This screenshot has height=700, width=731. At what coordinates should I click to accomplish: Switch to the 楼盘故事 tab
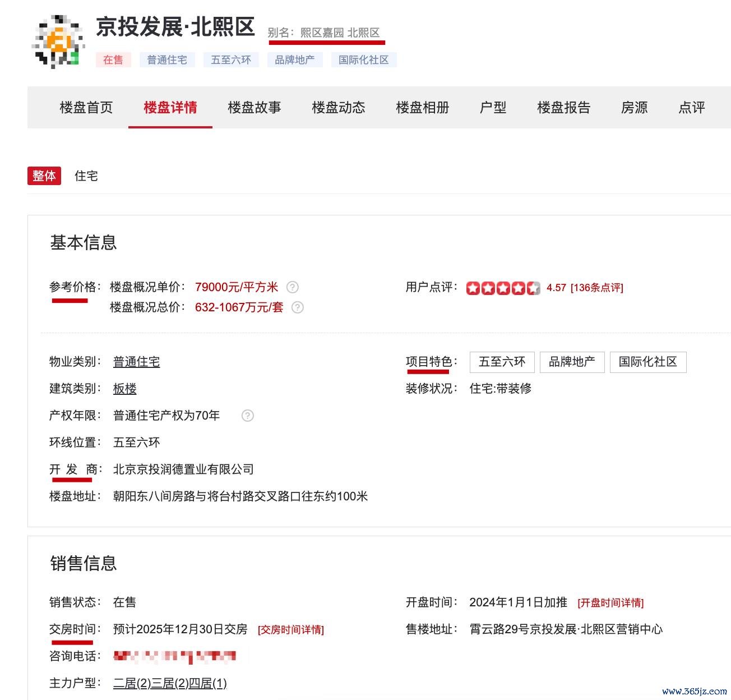pos(255,108)
